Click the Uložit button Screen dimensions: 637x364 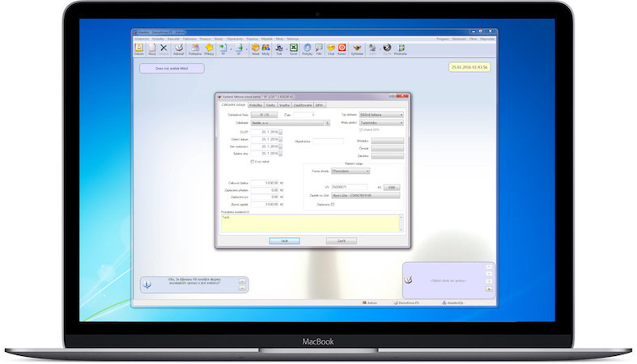(284, 240)
